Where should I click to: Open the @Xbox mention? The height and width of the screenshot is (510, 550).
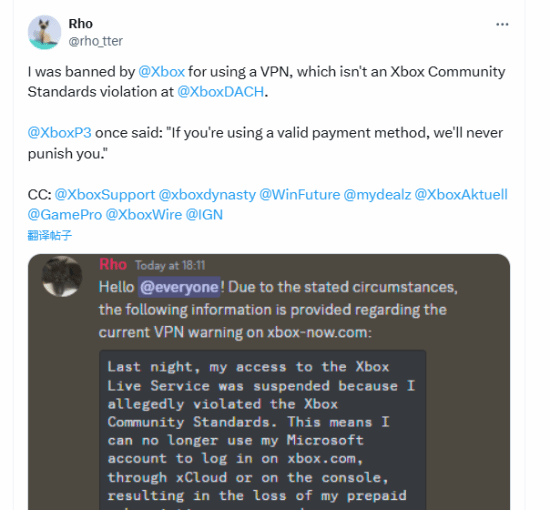pyautogui.click(x=161, y=72)
